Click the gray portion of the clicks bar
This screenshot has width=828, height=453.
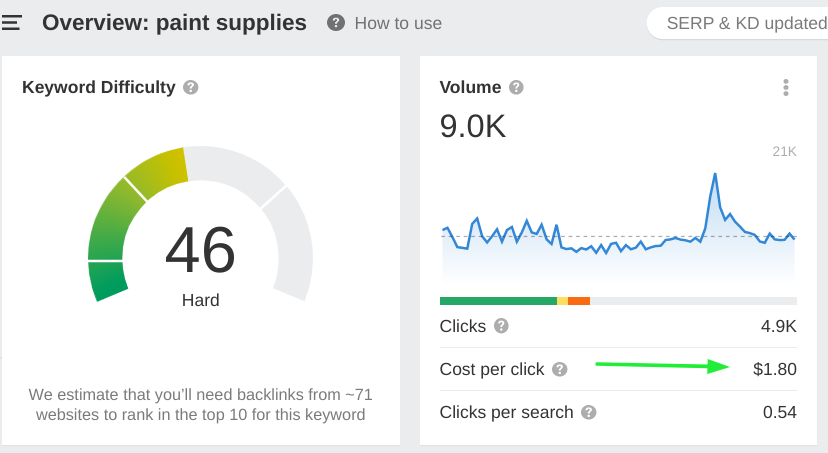(x=692, y=300)
